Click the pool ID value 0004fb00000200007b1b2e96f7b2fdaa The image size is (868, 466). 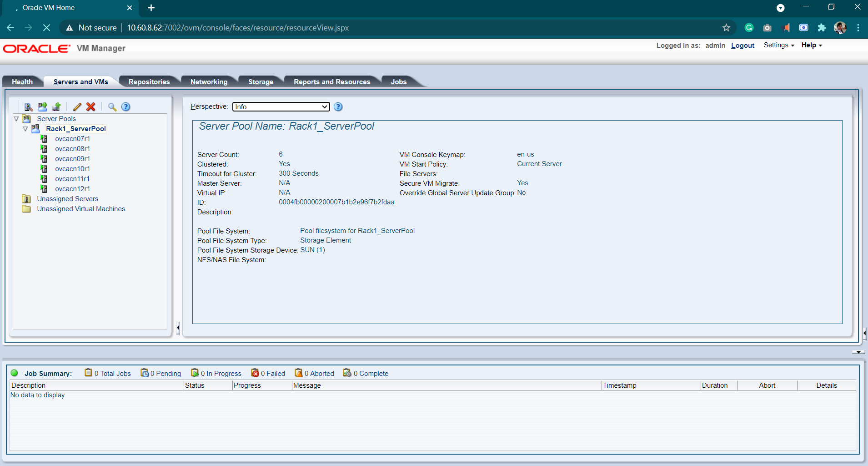coord(336,202)
